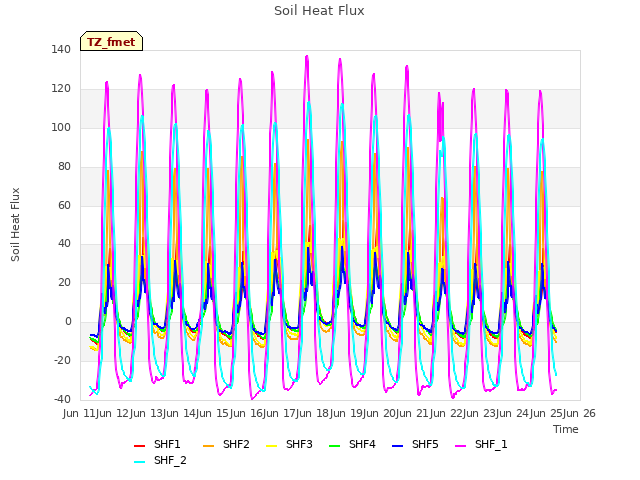Screen dimensions: 640x480
Task: Click the Jun 17 x-axis tick label
Action: point(281,413)
